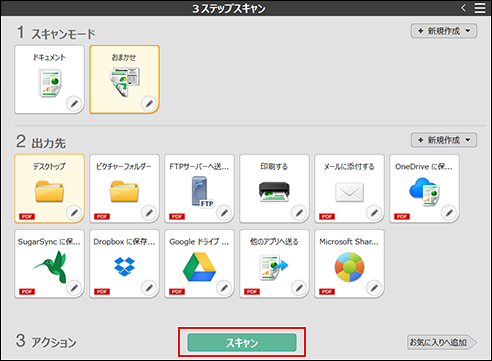The width and height of the screenshot is (492, 361).
Task: Edit the 印刷する destination pencil icon
Action: (299, 213)
